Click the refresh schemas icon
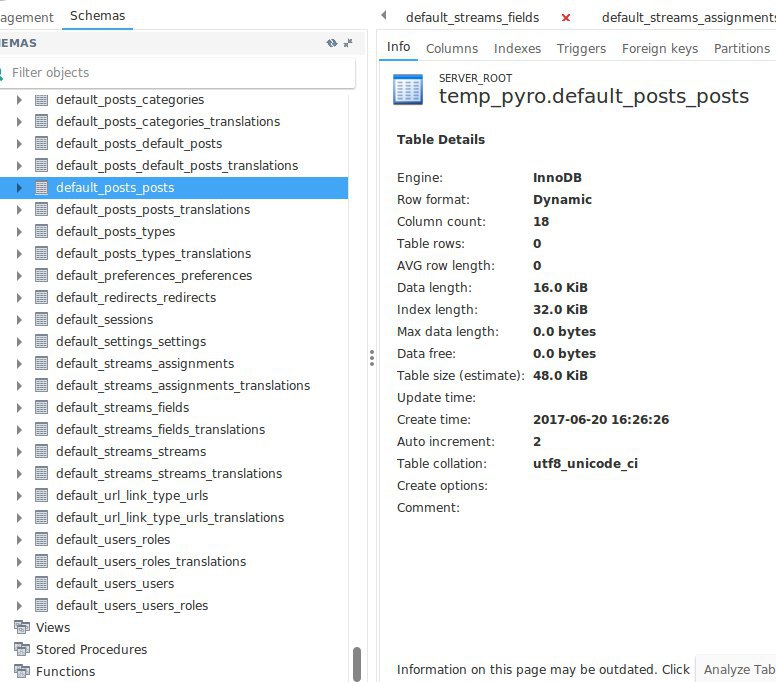Screen dimensions: 776x682 point(332,43)
